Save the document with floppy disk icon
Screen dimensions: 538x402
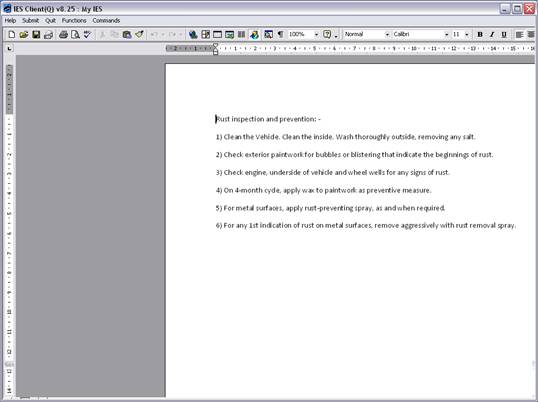(x=36, y=34)
